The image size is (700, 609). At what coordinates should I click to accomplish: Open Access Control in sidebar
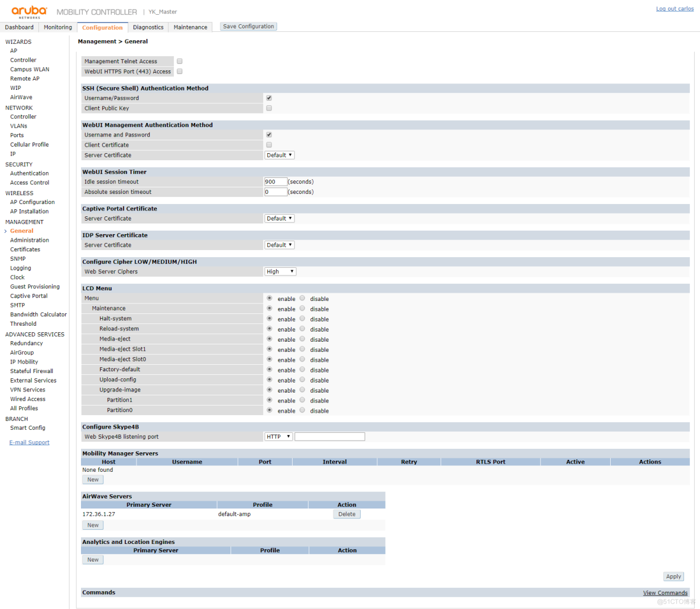30,183
